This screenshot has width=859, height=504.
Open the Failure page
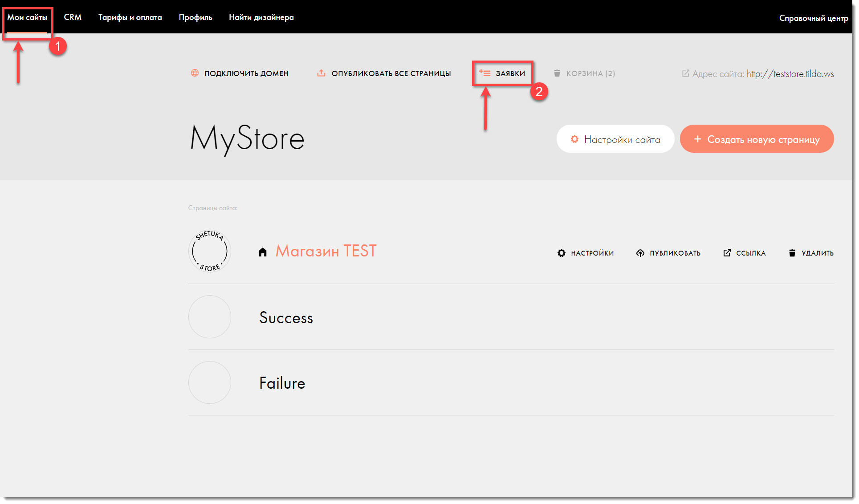pos(282,383)
